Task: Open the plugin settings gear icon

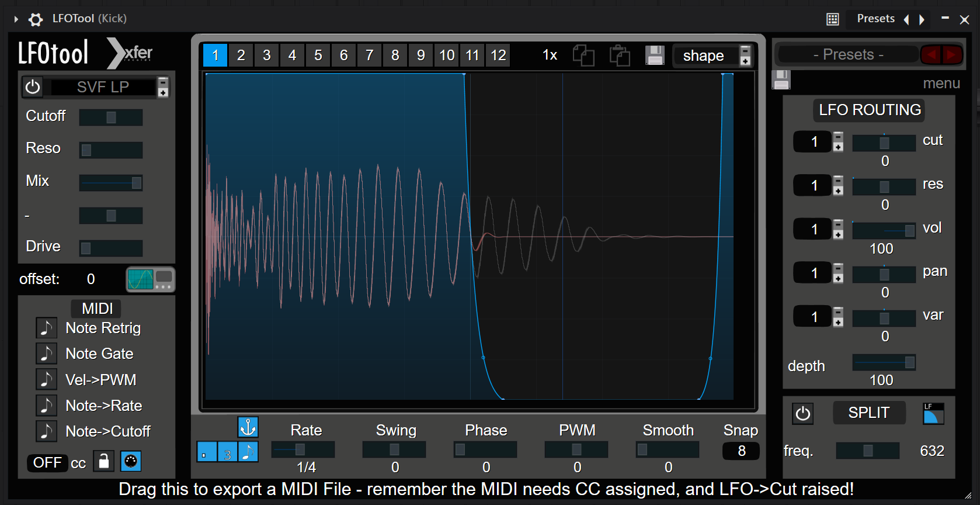Action: pos(36,19)
